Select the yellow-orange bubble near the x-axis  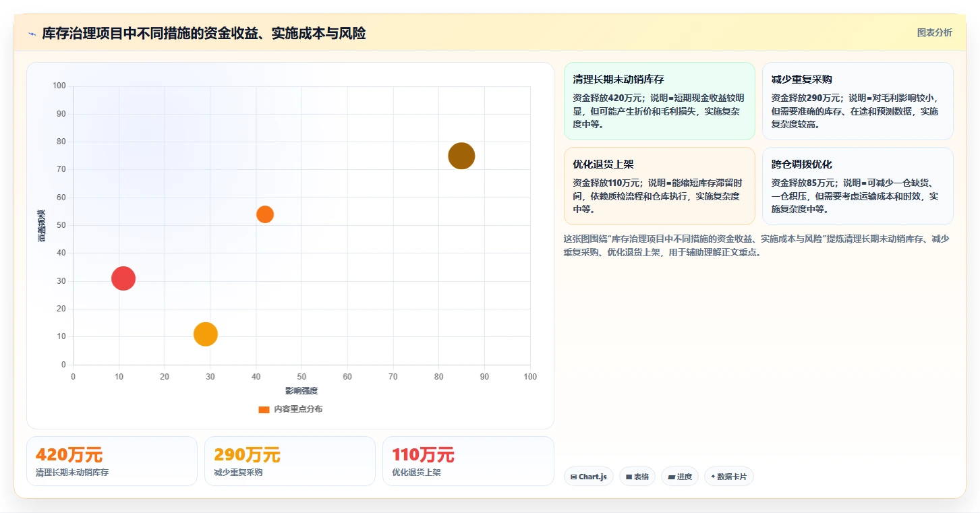206,334
